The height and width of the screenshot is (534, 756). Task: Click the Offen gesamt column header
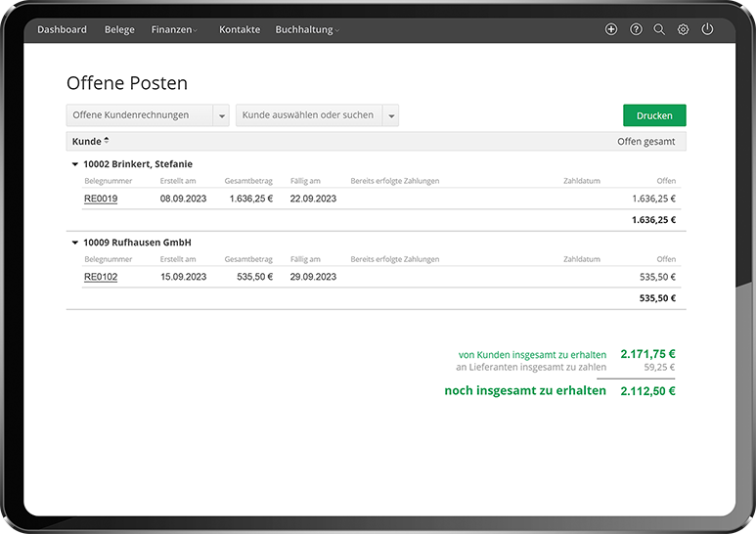[645, 142]
